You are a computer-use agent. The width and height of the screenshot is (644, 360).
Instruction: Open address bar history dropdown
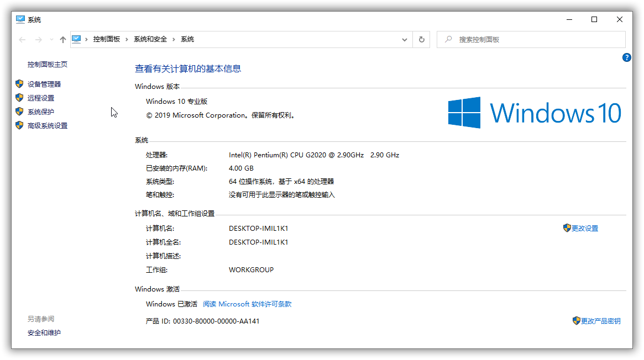pyautogui.click(x=405, y=40)
